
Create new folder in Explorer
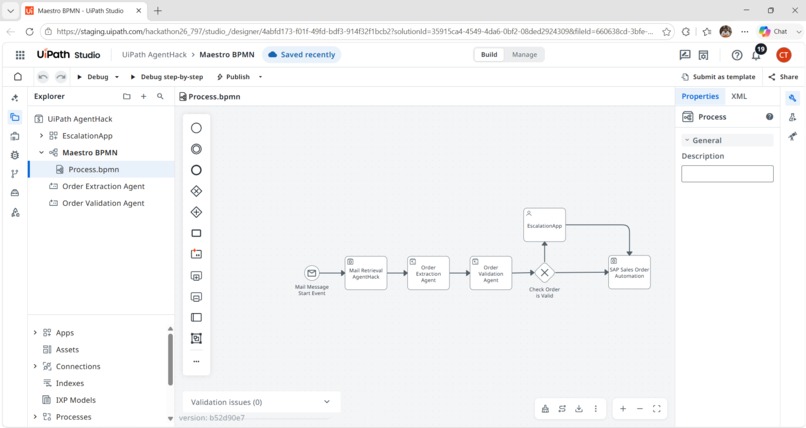coord(126,96)
